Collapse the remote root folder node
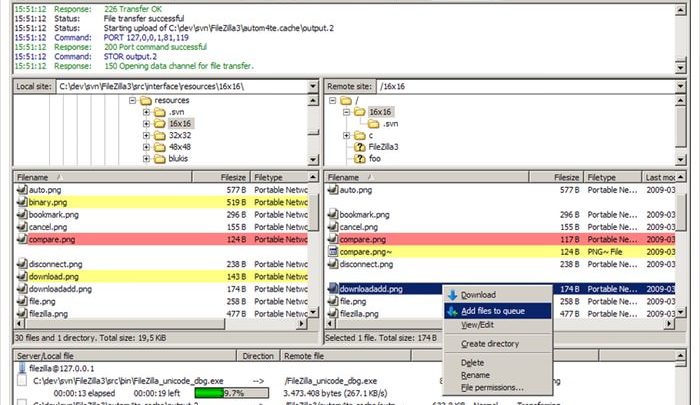 [332, 100]
